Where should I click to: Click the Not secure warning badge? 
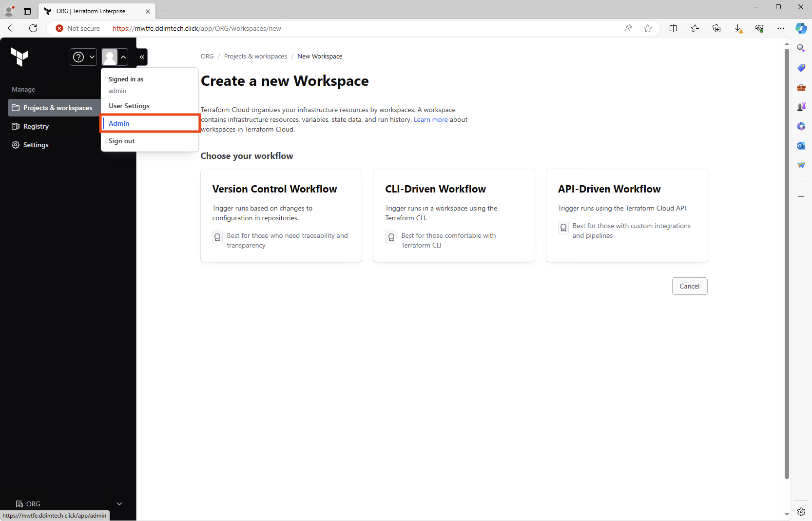tap(78, 28)
